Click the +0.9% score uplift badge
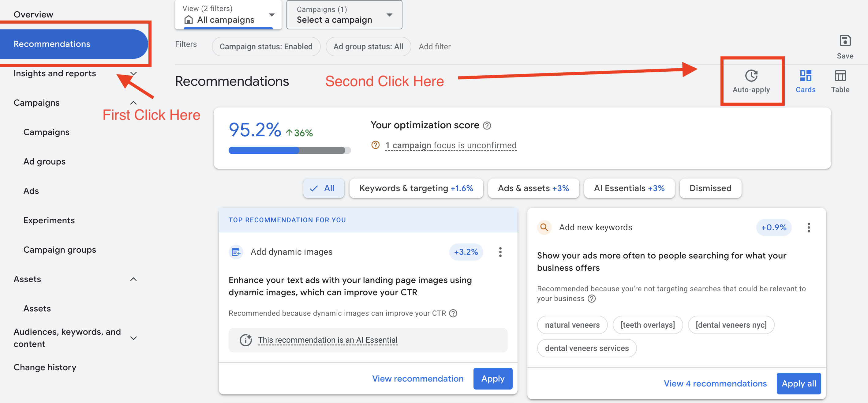The height and width of the screenshot is (403, 868). [x=774, y=227]
